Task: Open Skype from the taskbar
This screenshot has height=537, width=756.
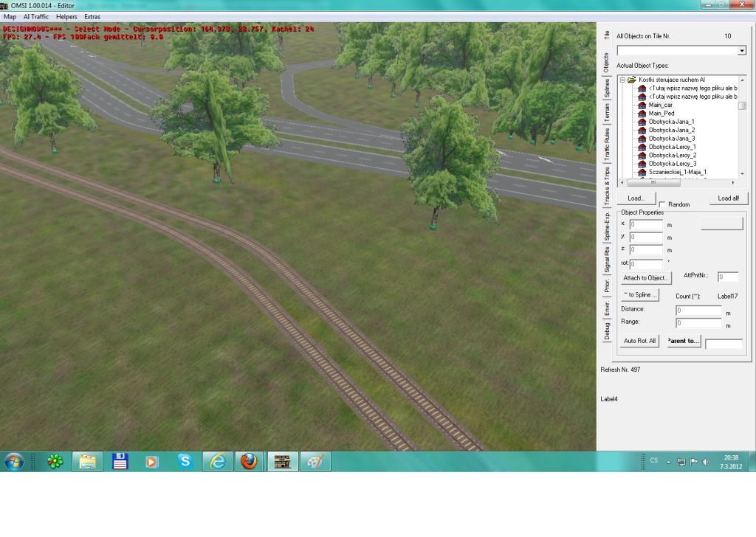Action: pyautogui.click(x=185, y=462)
